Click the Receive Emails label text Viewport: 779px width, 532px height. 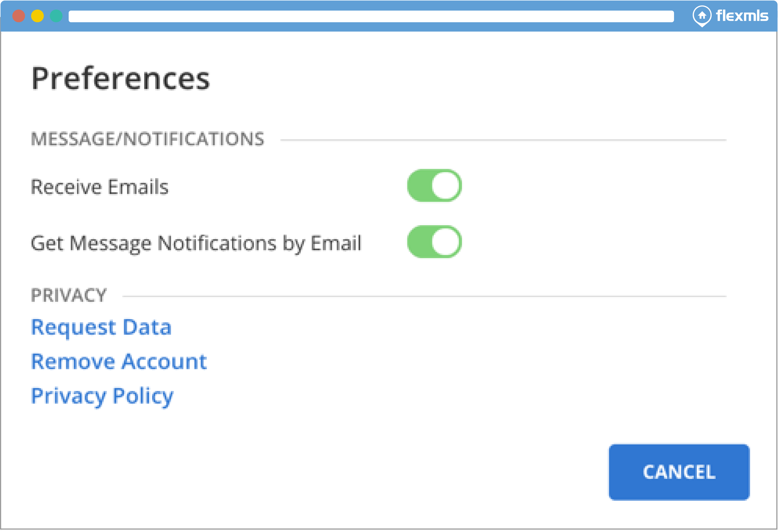point(99,187)
